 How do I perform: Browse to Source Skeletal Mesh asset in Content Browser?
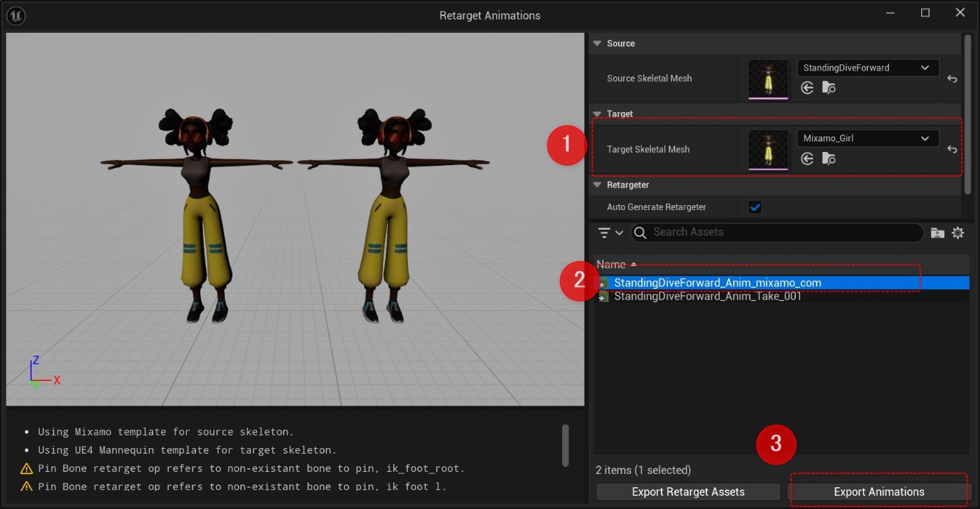(x=829, y=88)
